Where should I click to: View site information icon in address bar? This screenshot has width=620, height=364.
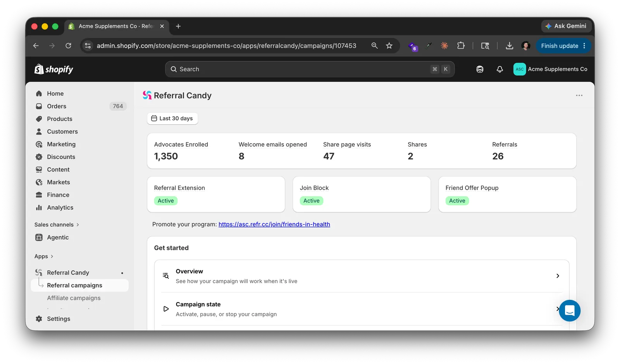tap(88, 46)
